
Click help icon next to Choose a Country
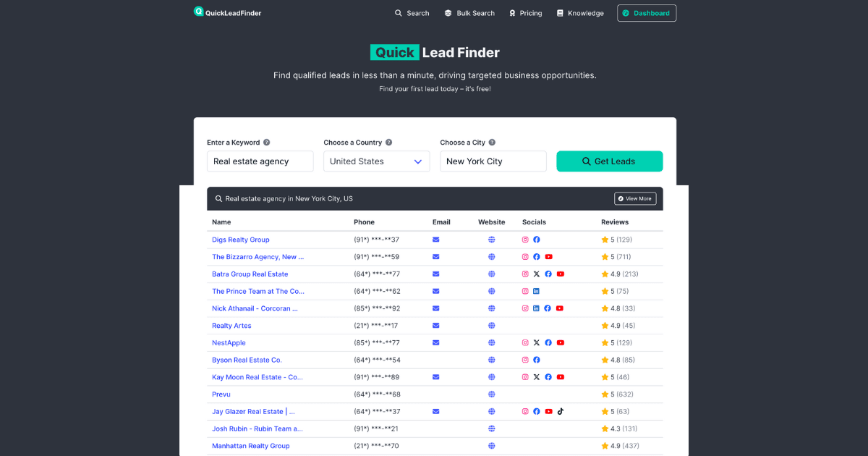pos(389,143)
